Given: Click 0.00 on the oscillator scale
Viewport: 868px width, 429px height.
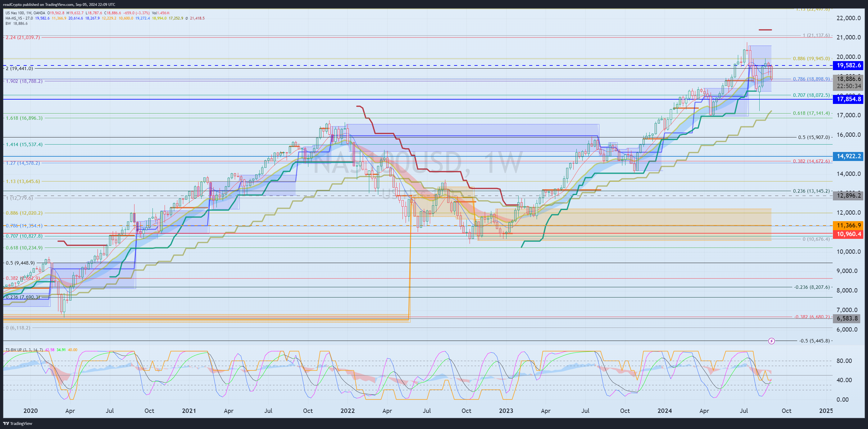Looking at the screenshot, I should [843, 400].
